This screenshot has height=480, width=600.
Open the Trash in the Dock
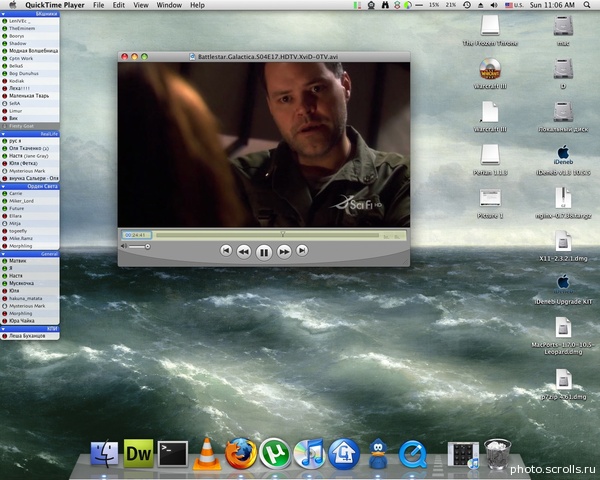[x=497, y=454]
